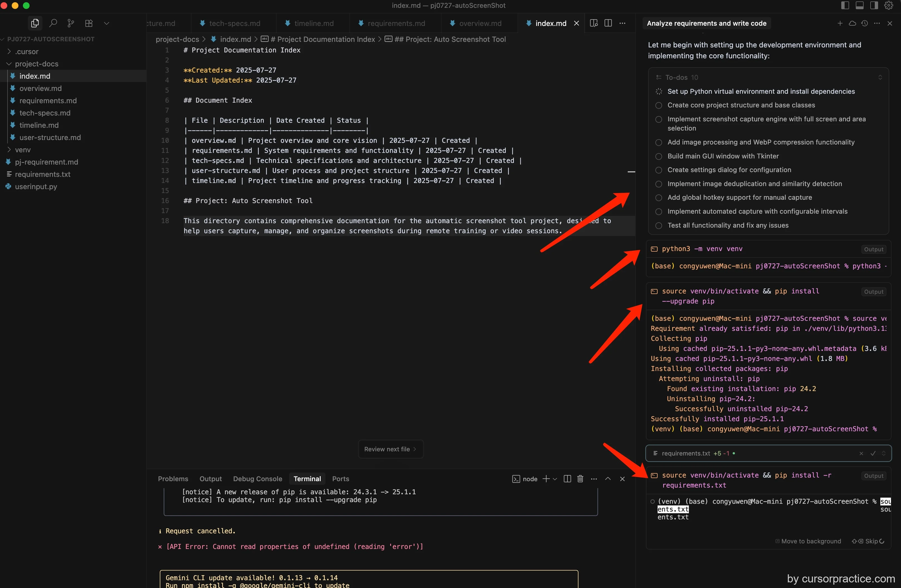The image size is (901, 588).
Task: Click the cloud icon in chat header
Action: 852,23
